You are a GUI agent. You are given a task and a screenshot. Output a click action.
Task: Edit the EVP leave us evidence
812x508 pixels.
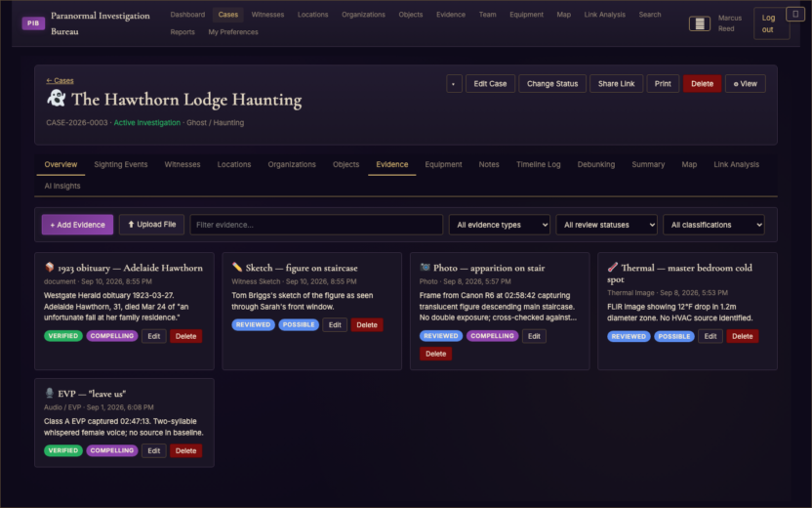154,450
